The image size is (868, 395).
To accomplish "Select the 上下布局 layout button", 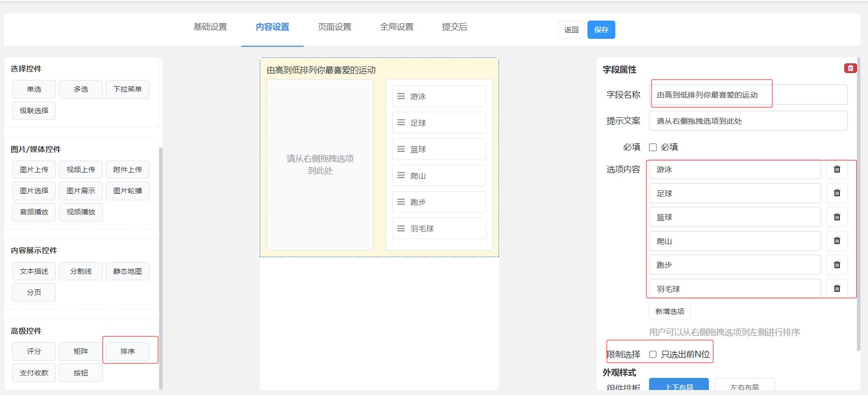I will [679, 385].
